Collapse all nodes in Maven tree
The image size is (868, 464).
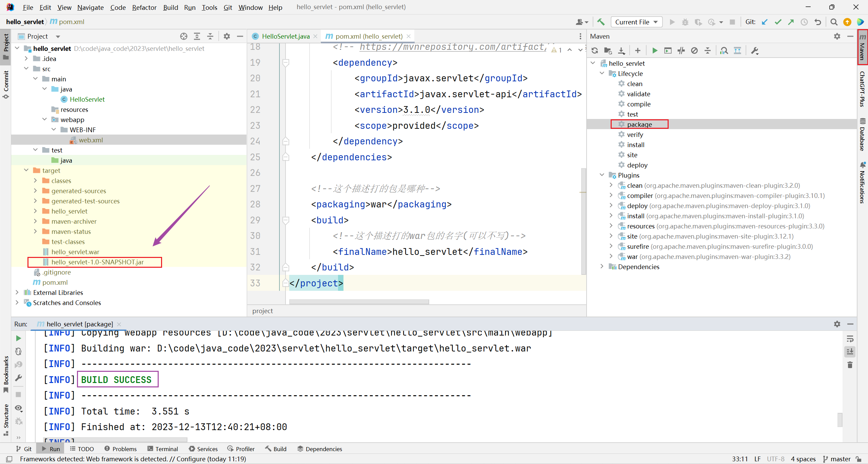tap(708, 51)
